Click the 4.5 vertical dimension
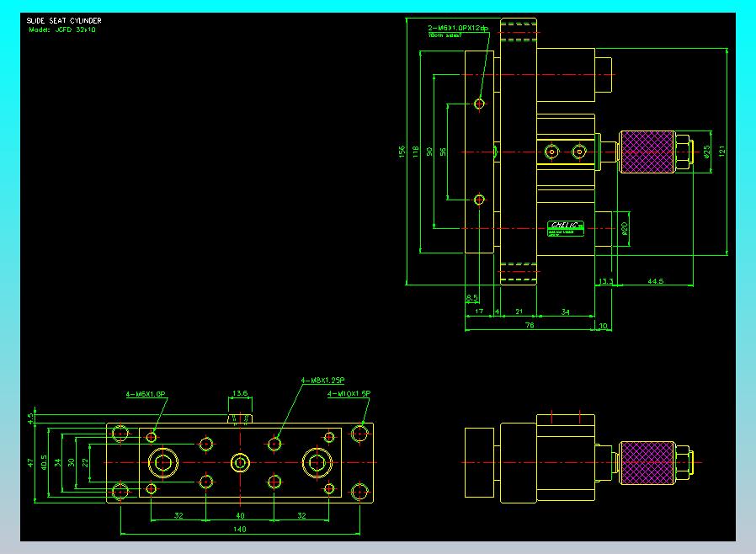This screenshot has height=554, width=756. [x=30, y=418]
